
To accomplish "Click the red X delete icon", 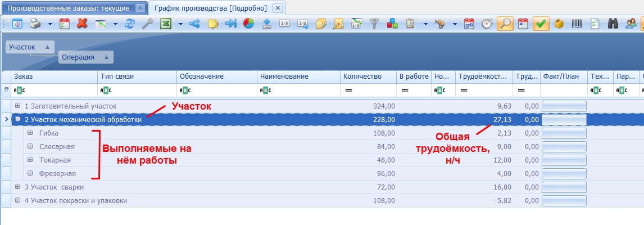I will click(x=82, y=24).
